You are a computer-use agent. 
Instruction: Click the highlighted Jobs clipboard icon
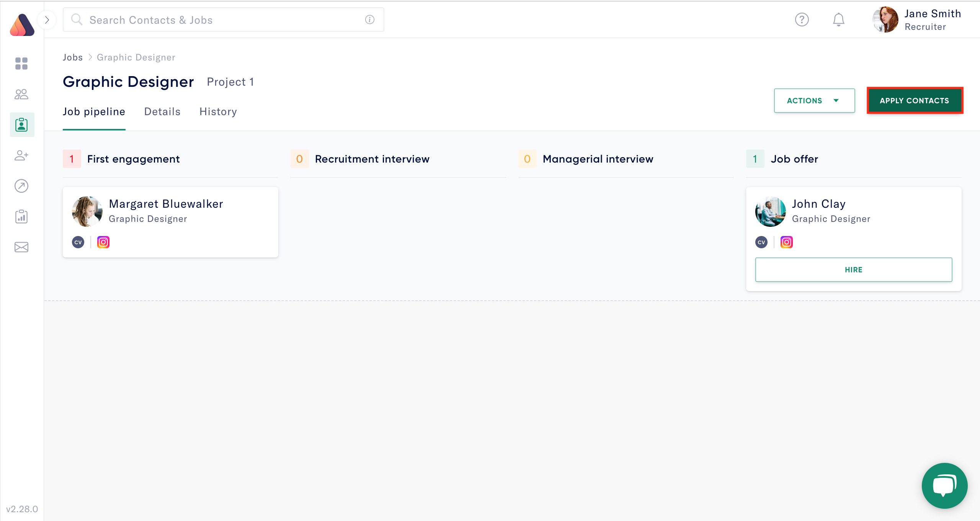21,125
